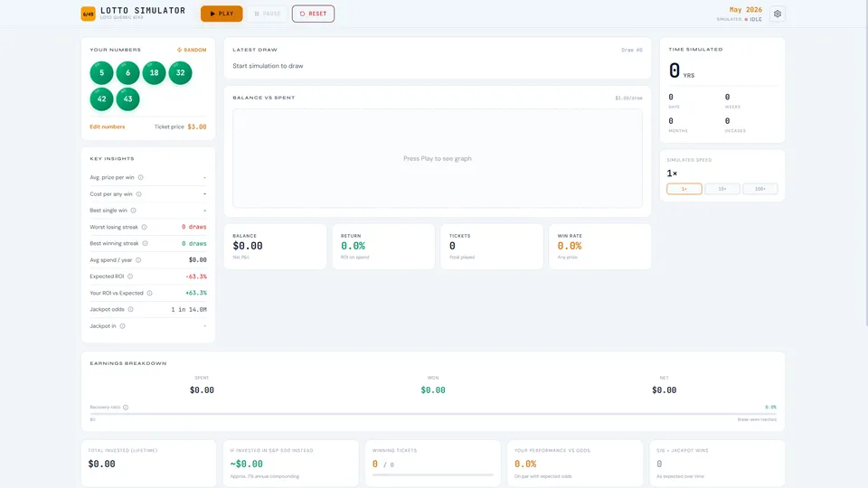Click the 'Start simulation to draw' text
Viewport: 868px width, 488px height.
click(268, 66)
